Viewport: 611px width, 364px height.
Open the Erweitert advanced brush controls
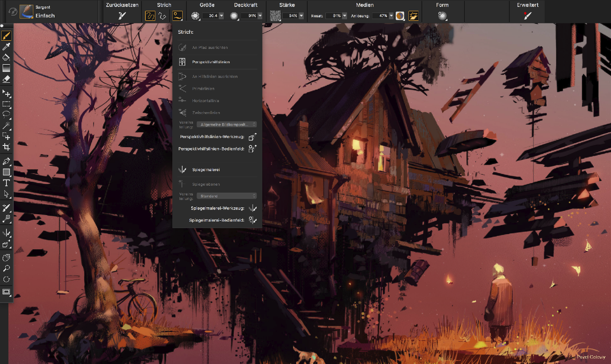[527, 16]
